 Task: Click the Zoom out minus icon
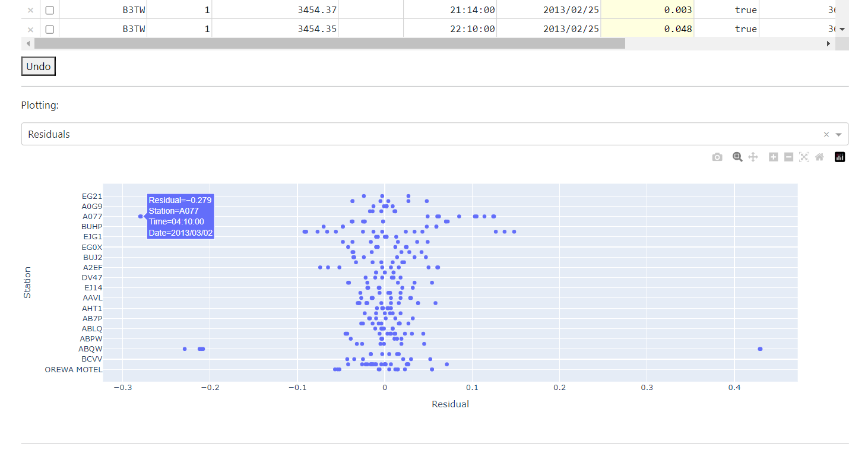point(788,157)
